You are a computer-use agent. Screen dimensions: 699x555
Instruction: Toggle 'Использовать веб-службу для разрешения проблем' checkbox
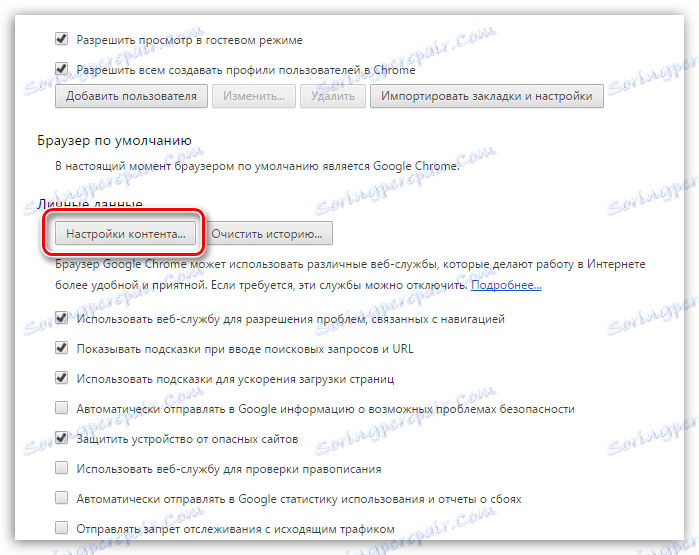point(62,318)
